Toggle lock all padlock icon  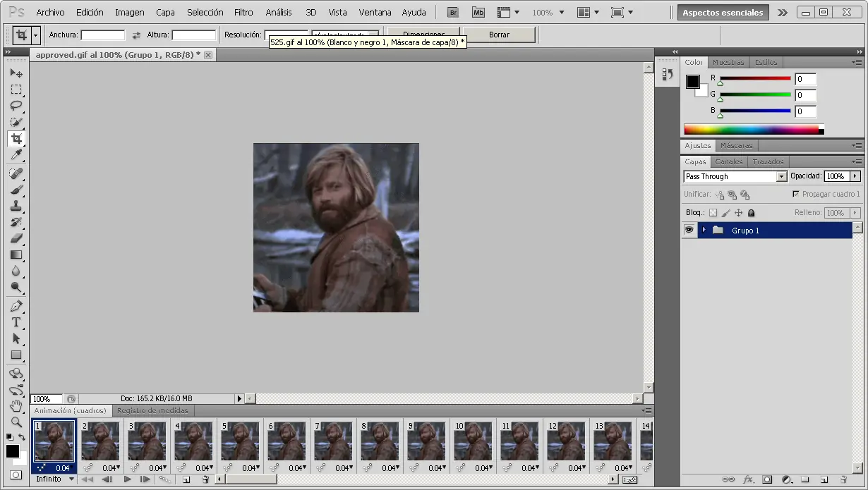751,213
